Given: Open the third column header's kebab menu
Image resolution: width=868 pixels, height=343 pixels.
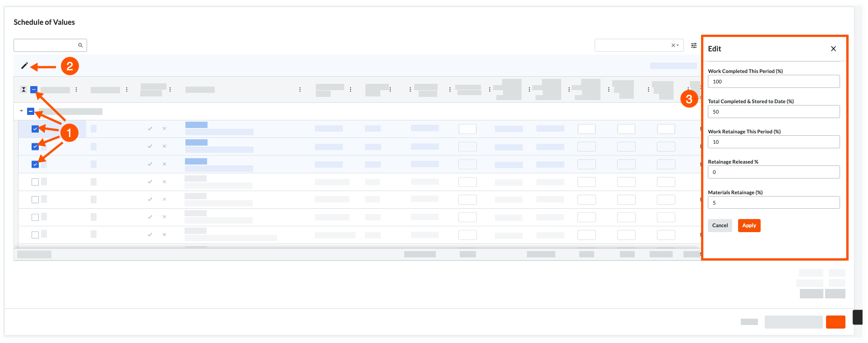Looking at the screenshot, I should click(x=170, y=90).
